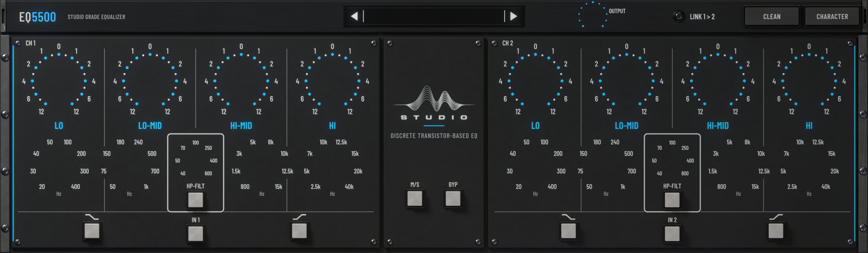
Task: Toggle the LINK 1>2 switch
Action: coord(679,17)
